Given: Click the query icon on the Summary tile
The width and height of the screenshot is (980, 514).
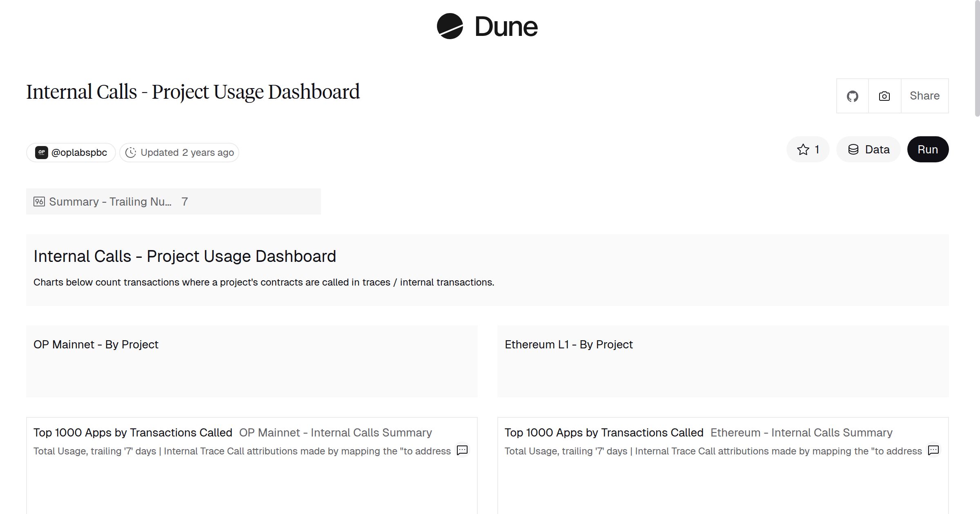Looking at the screenshot, I should click(x=39, y=201).
